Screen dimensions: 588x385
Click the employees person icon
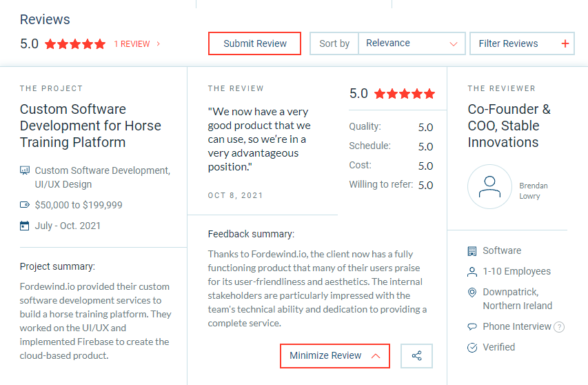[x=472, y=272]
